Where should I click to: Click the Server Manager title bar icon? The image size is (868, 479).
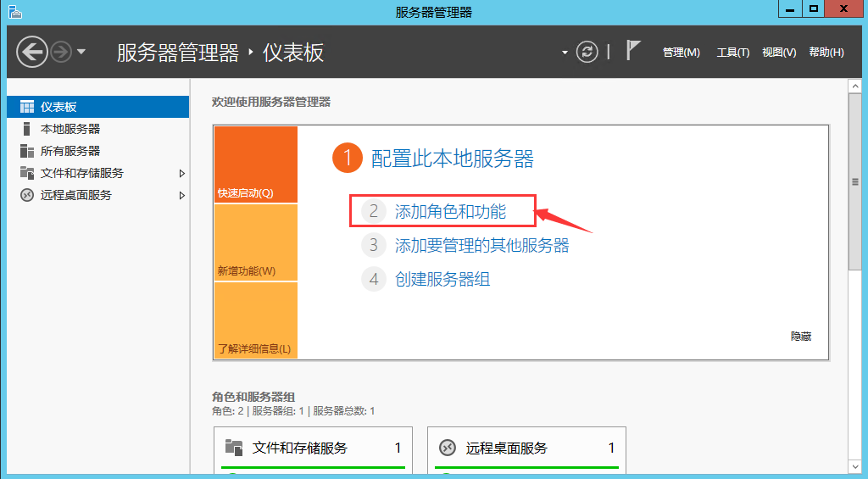[15, 11]
